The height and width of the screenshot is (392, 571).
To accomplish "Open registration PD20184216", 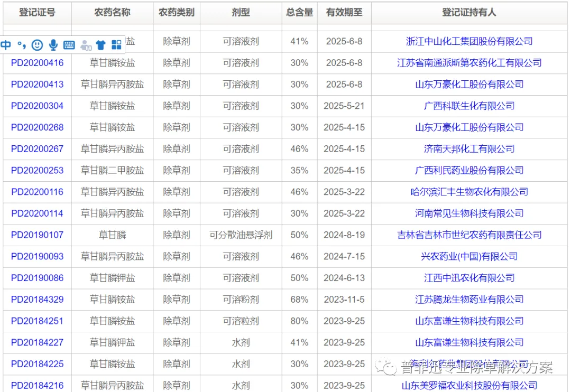I will (37, 385).
